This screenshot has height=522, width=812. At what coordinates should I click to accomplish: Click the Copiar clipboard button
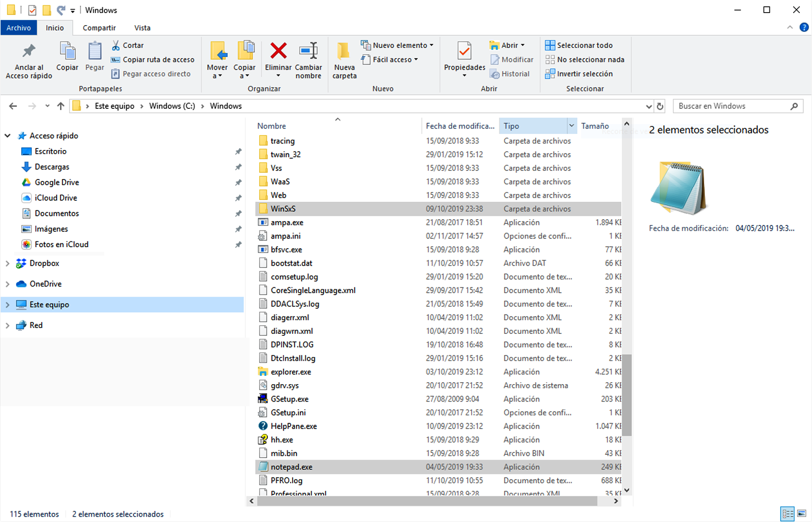point(67,57)
